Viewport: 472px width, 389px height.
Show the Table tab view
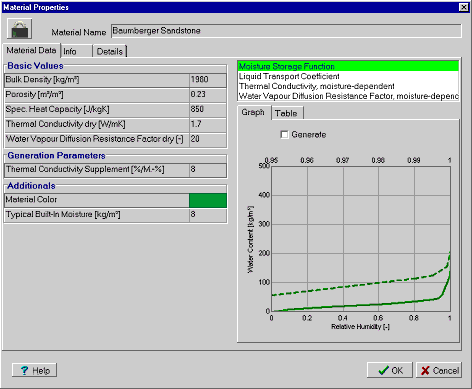coord(287,113)
